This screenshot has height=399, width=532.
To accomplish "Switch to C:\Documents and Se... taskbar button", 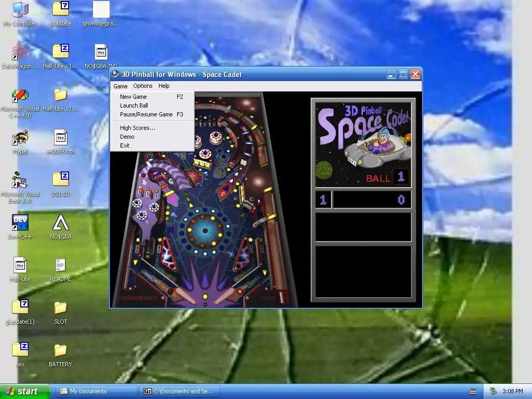I will click(x=179, y=391).
